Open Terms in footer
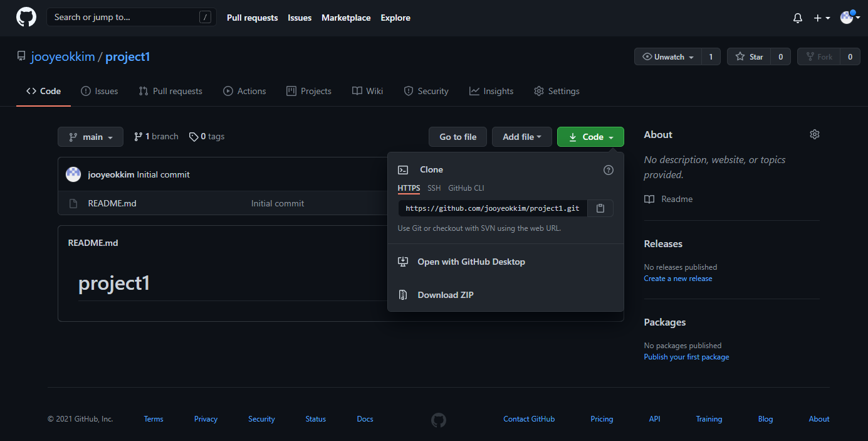868x441 pixels. 154,419
